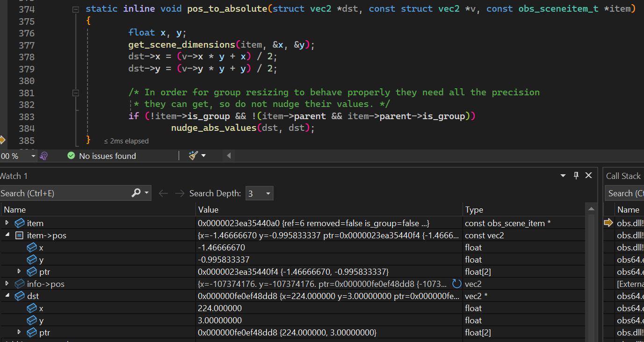
Task: Click the IntelliCode suggestions icon
Action: [44, 156]
